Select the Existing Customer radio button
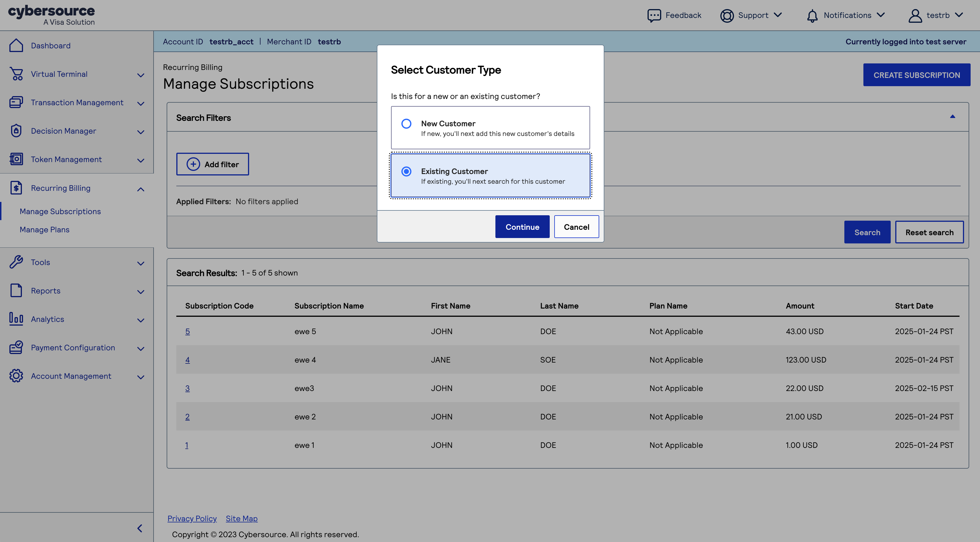Viewport: 980px width, 542px height. tap(406, 171)
